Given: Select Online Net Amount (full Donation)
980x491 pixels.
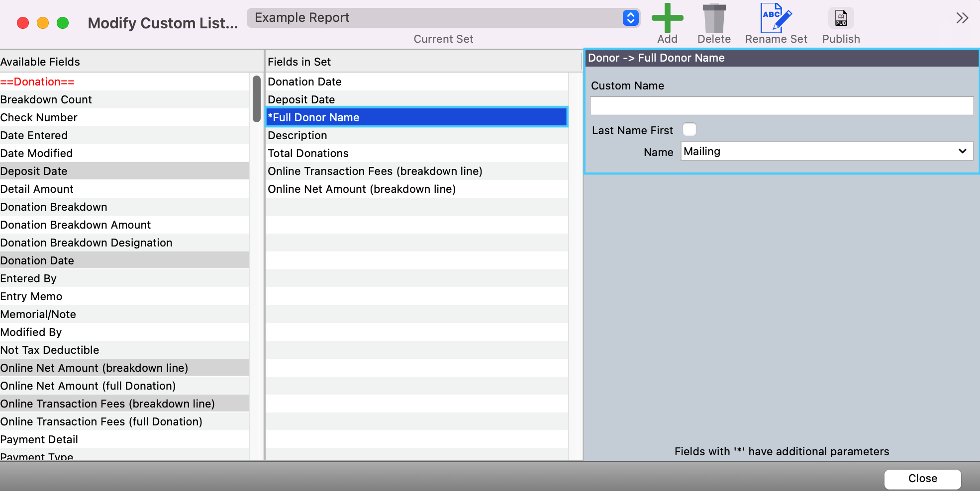Looking at the screenshot, I should click(88, 386).
